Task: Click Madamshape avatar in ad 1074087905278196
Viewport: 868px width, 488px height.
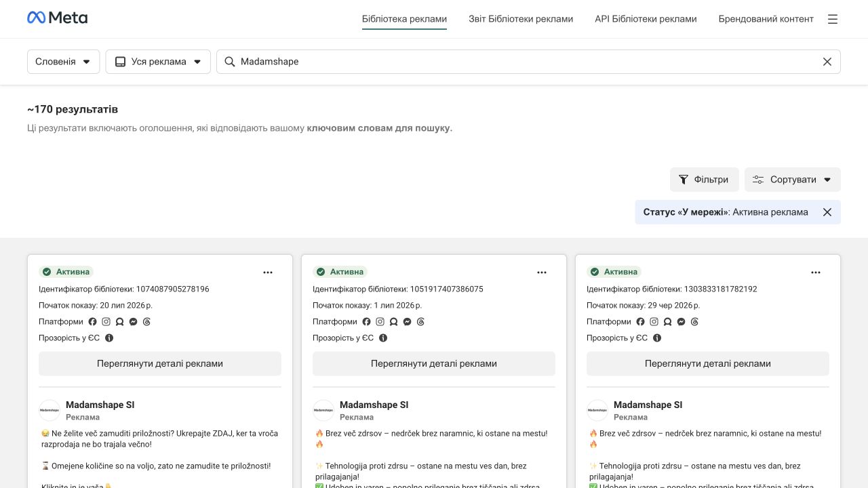Action: 50,411
